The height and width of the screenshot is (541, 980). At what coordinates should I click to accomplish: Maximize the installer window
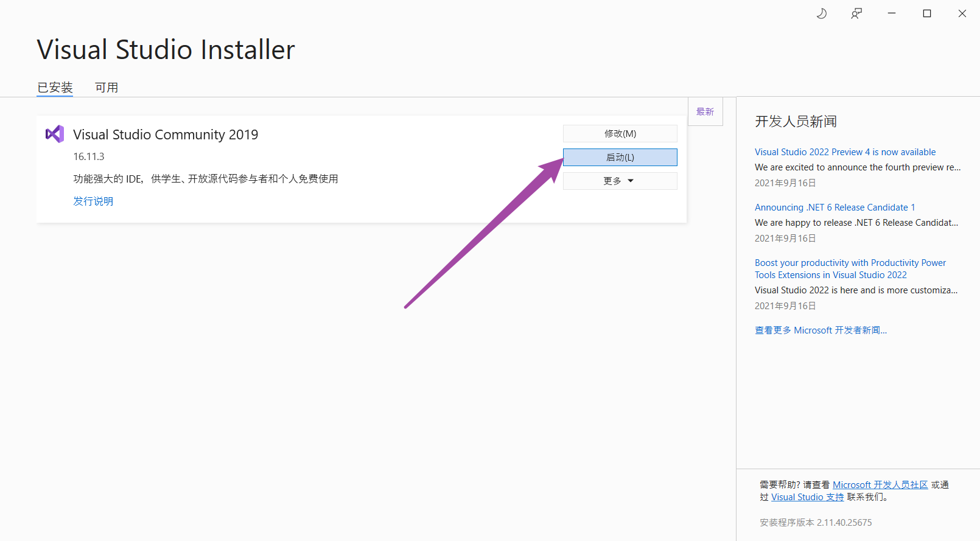click(x=927, y=13)
